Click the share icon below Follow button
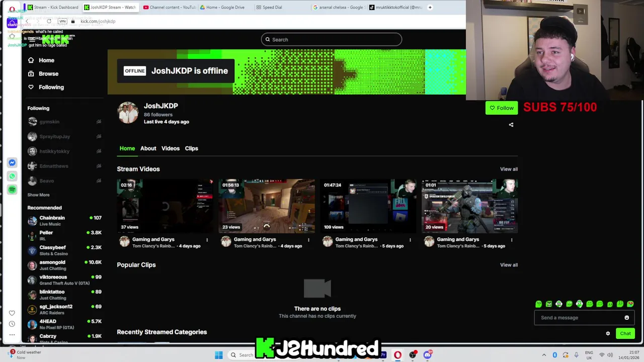The image size is (644, 362). (x=511, y=125)
